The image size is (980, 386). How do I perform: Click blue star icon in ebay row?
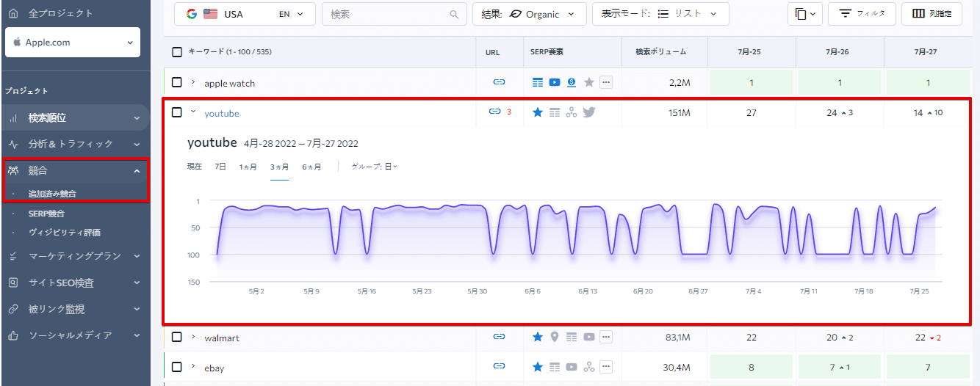click(x=538, y=366)
